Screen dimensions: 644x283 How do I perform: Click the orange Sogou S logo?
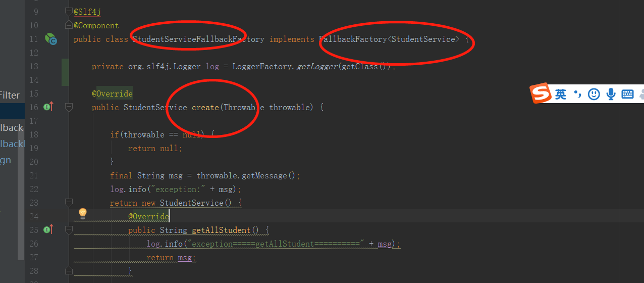(x=541, y=93)
